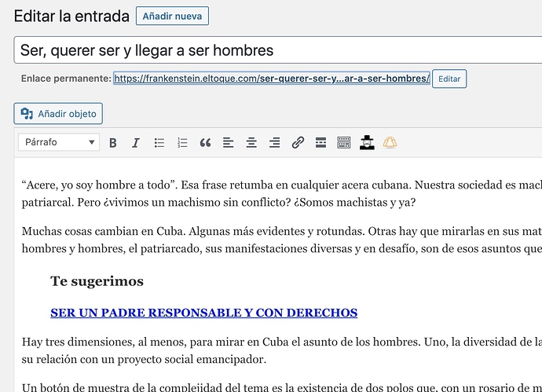
Task: Click Editar next to the permalink
Action: pyautogui.click(x=449, y=79)
